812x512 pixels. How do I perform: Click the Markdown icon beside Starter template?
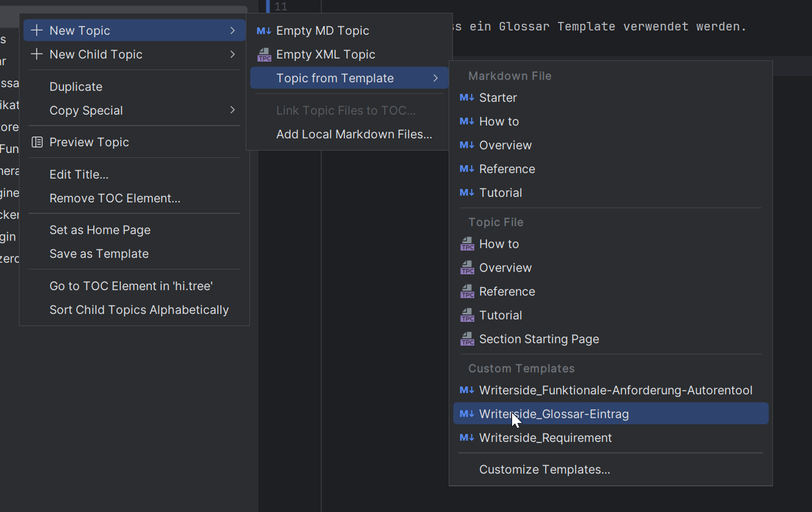[x=467, y=98]
